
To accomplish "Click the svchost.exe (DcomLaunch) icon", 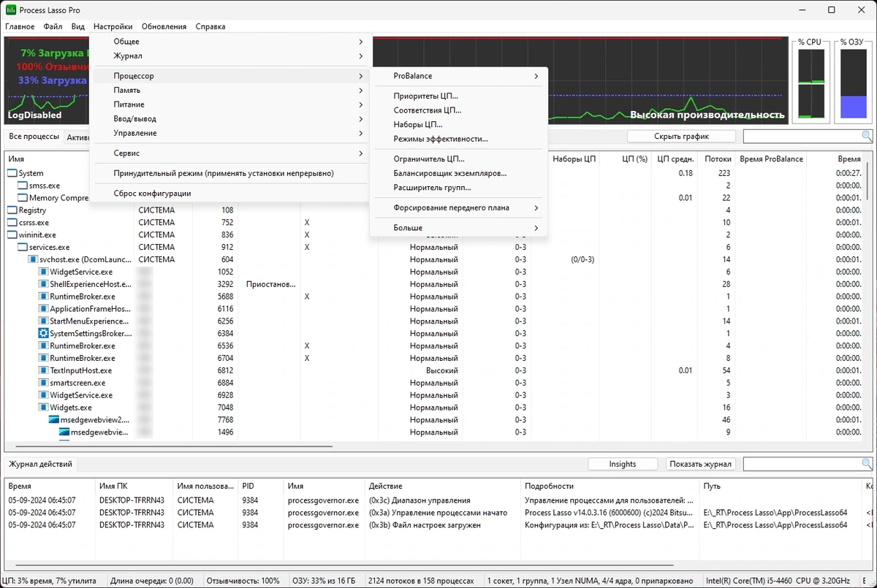I will [33, 259].
